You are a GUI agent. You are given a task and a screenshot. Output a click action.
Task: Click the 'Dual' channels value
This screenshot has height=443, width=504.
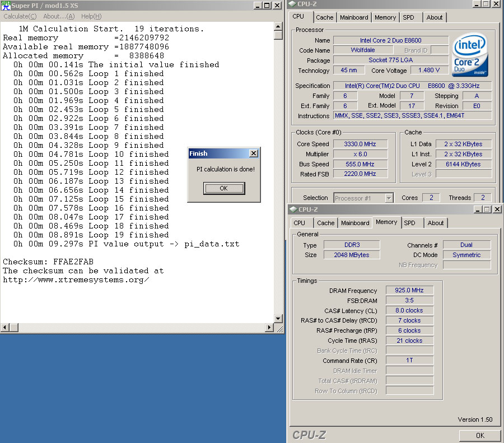coord(466,245)
